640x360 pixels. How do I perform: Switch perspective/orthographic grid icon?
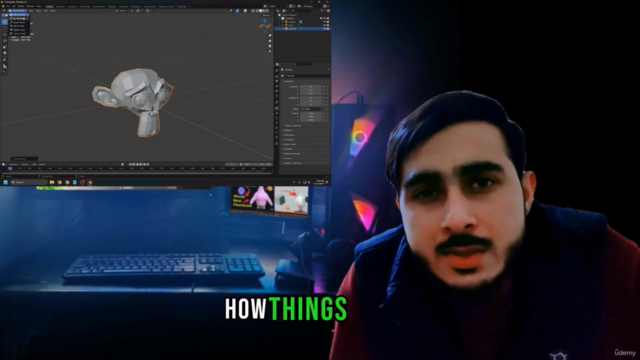[x=270, y=51]
